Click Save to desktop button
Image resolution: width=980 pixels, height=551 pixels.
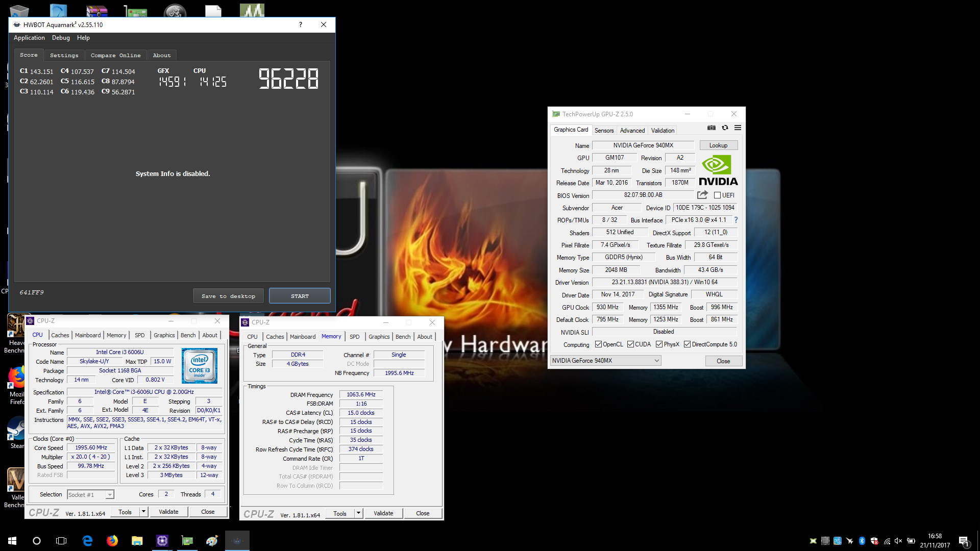pos(228,296)
